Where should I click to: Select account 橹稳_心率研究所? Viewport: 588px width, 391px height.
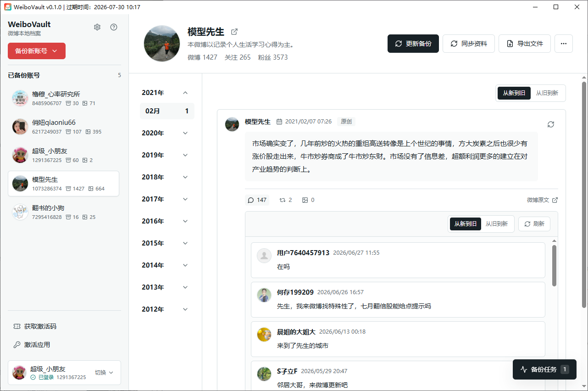coord(64,98)
